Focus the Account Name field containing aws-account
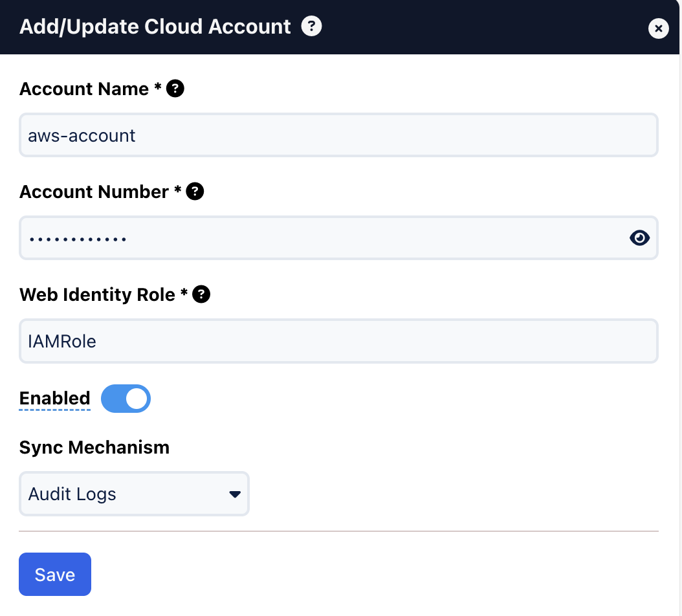This screenshot has height=616, width=682. pyautogui.click(x=338, y=136)
